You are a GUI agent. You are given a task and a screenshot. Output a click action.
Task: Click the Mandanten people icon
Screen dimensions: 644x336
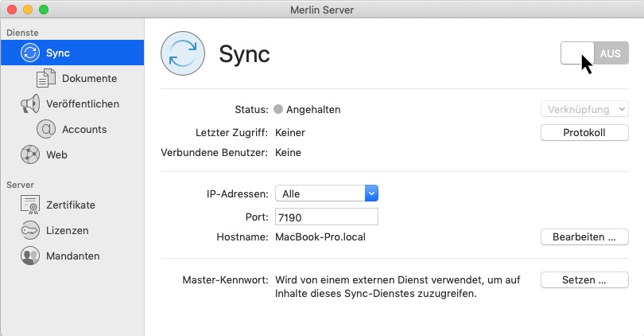click(x=30, y=256)
